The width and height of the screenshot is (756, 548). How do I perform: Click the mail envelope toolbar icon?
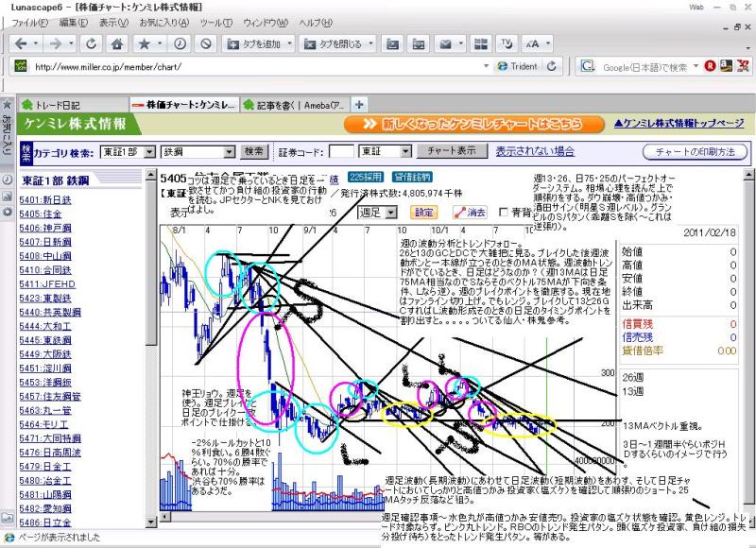tap(445, 43)
